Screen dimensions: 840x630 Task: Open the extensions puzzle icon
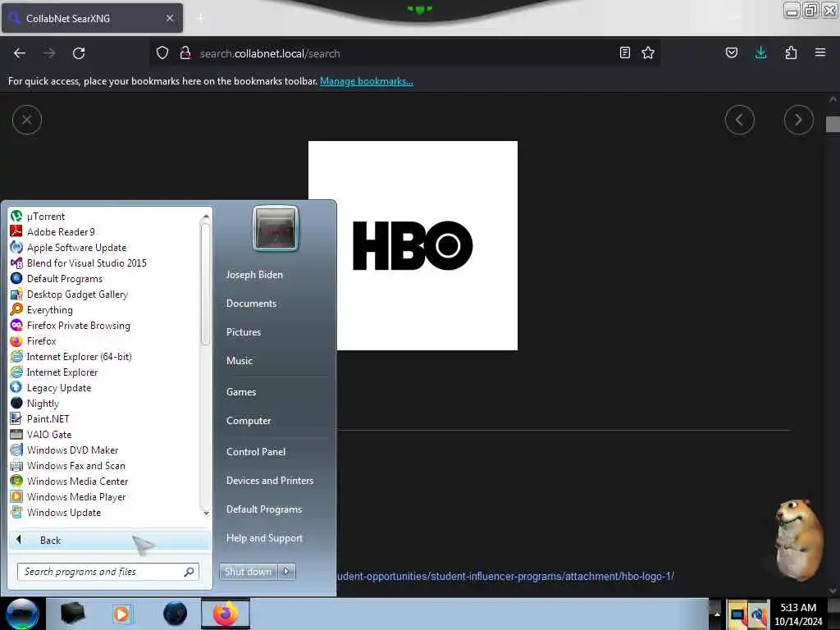coord(791,52)
